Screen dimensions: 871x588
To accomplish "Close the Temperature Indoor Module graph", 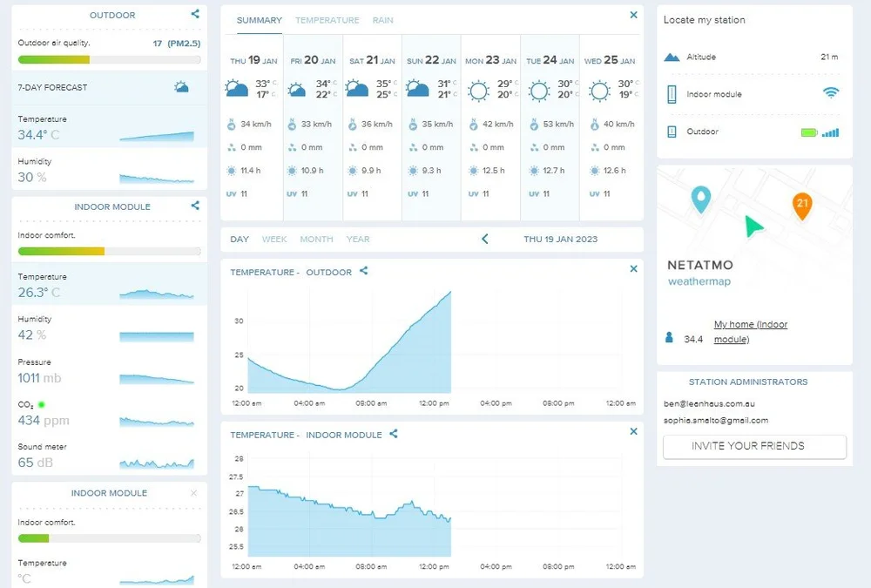I will tap(633, 432).
